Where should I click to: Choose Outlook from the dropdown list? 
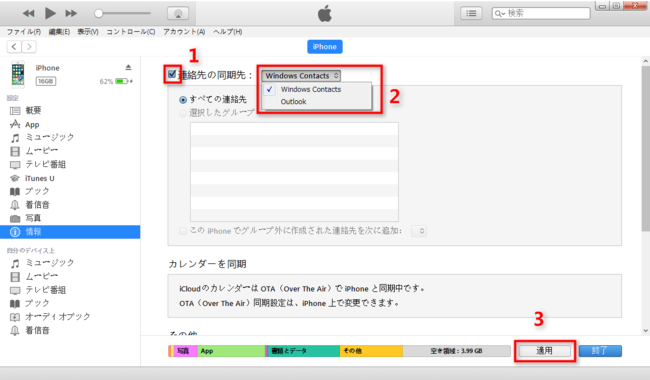point(293,102)
